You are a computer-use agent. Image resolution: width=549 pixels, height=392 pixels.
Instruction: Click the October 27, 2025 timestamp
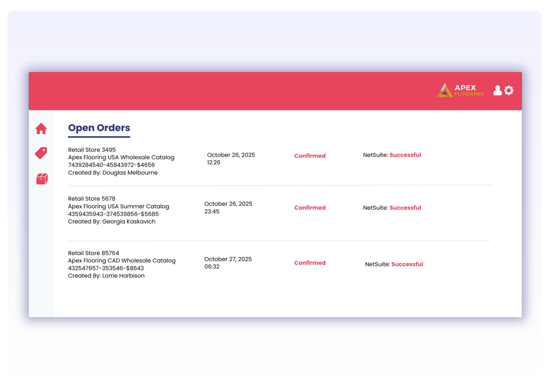click(x=228, y=259)
